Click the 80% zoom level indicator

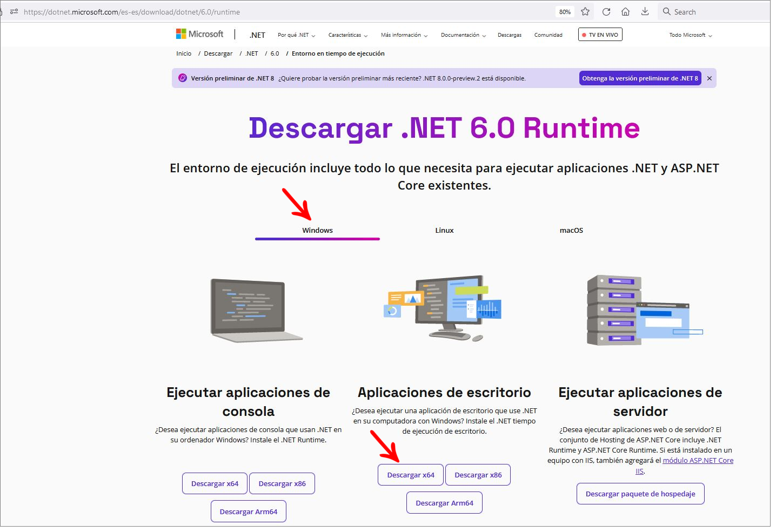[x=565, y=12]
